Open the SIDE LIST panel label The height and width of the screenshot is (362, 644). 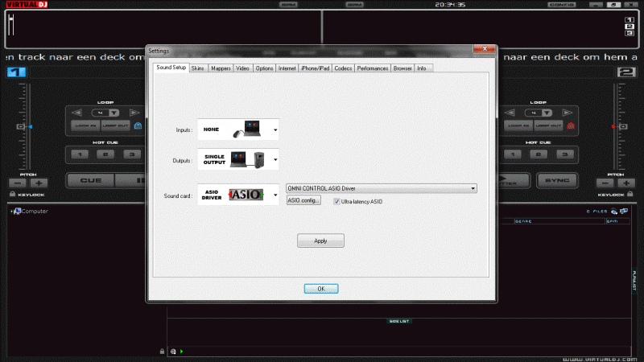coord(398,321)
